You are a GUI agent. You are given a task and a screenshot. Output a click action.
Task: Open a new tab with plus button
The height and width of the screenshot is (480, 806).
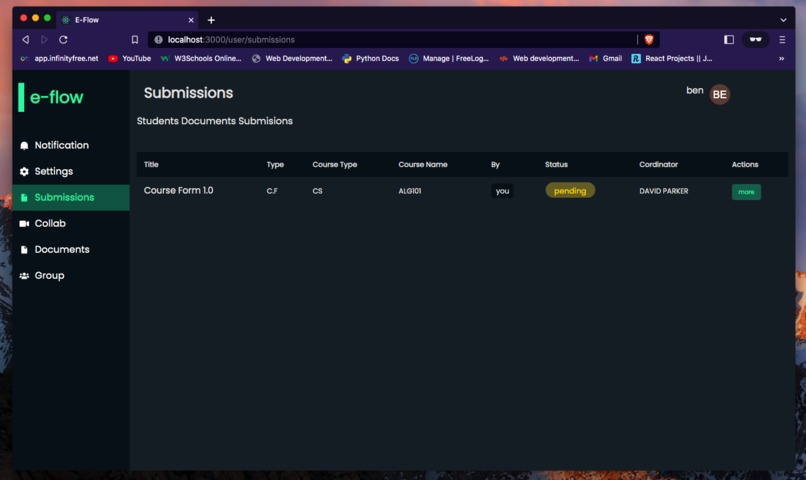pos(211,20)
